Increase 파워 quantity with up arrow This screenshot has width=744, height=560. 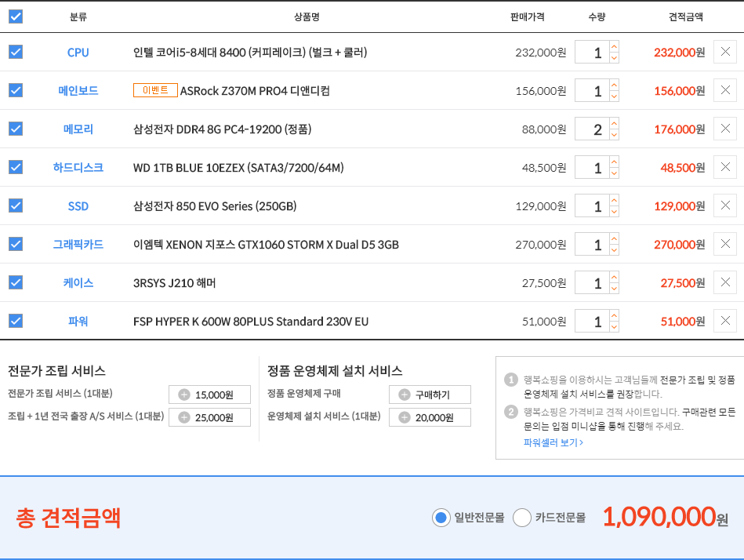[x=614, y=315]
